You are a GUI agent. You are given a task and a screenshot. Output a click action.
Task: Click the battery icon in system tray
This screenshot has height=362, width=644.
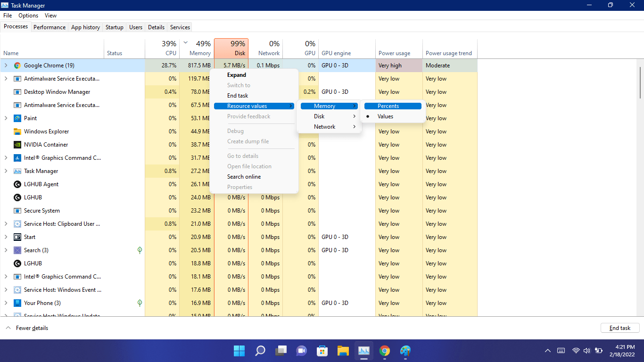coord(599,351)
